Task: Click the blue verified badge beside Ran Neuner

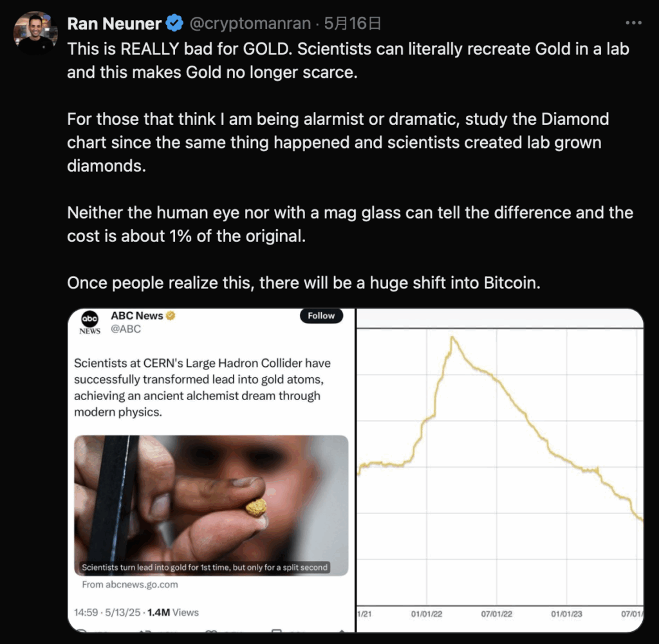Action: coord(174,24)
